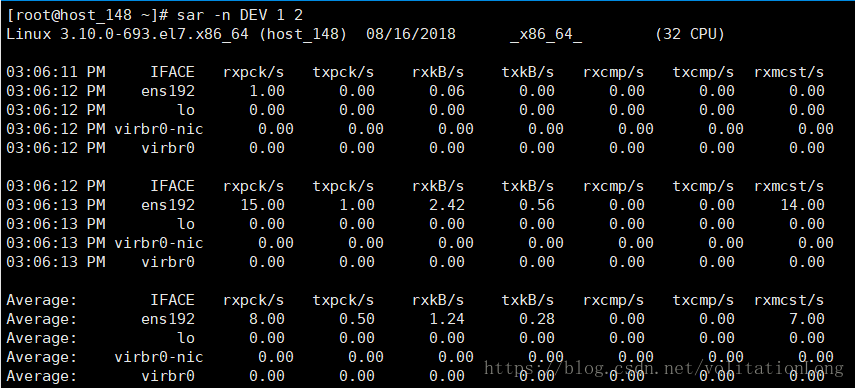The image size is (855, 388).
Task: Select the rxmcst/s value "14.00"
Action: [802, 205]
